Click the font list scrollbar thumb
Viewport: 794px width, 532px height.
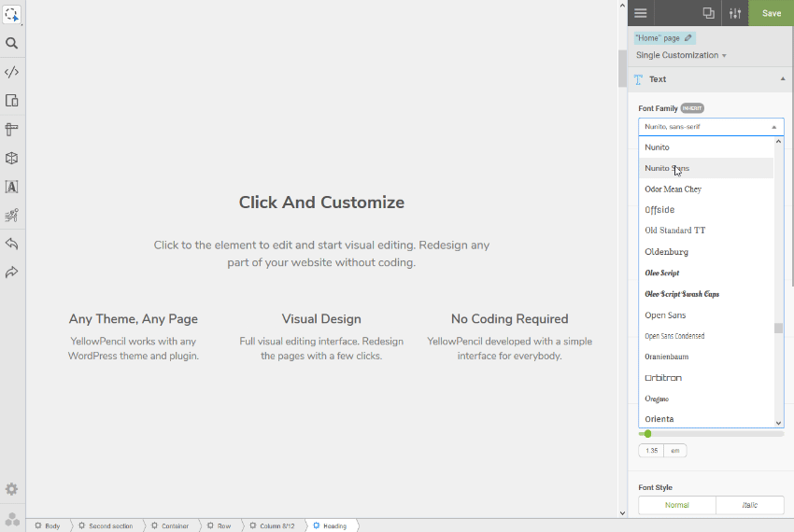coord(779,328)
